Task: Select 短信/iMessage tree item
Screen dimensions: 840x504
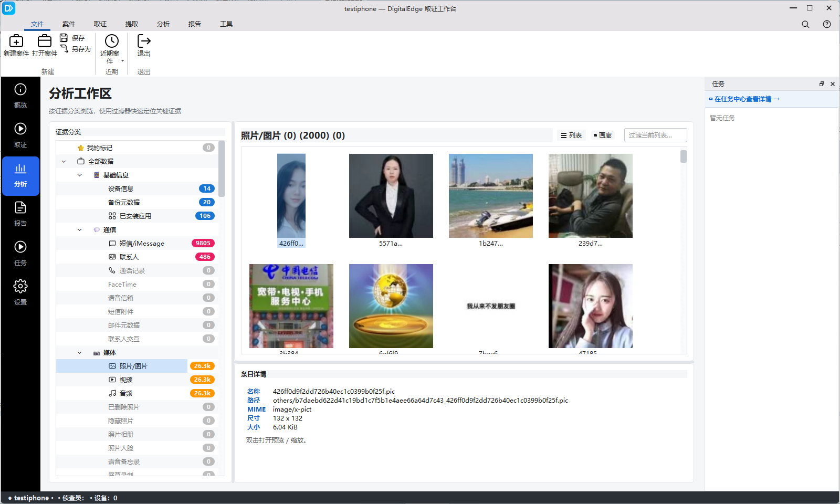Action: pyautogui.click(x=137, y=244)
